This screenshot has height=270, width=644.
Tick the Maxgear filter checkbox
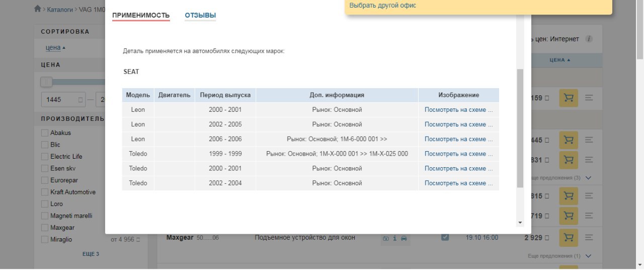coord(45,228)
